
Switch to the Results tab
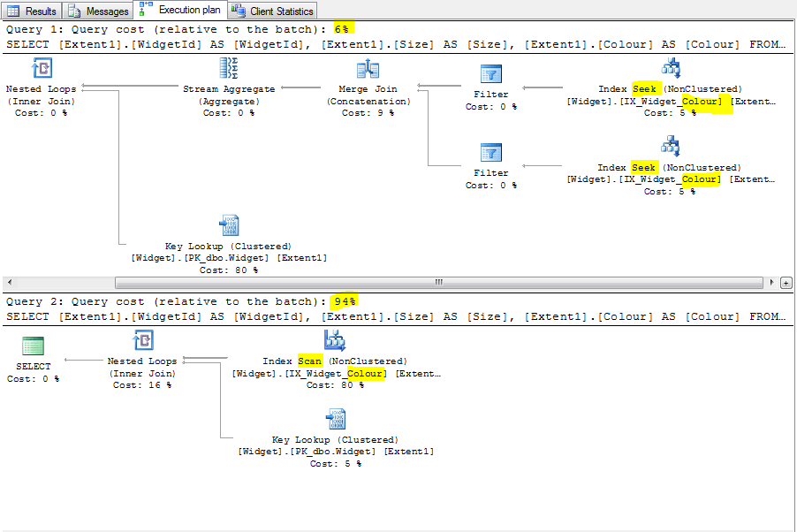[x=32, y=11]
